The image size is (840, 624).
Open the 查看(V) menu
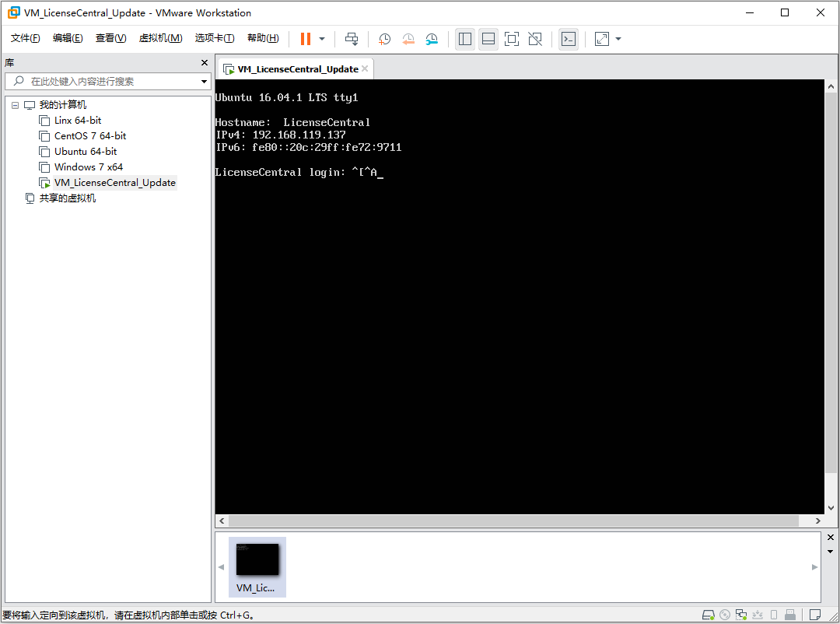pyautogui.click(x=110, y=38)
